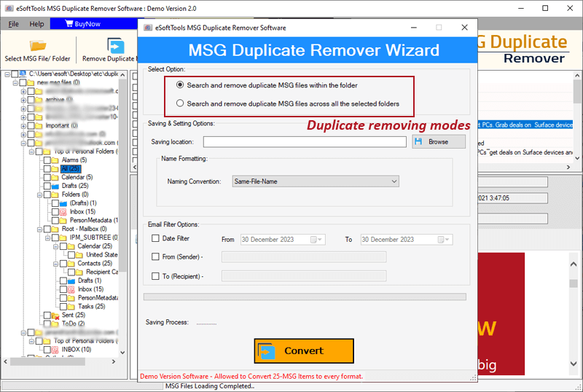583x392 pixels.
Task: Enable the From (Sender) filter checkbox
Action: [155, 256]
